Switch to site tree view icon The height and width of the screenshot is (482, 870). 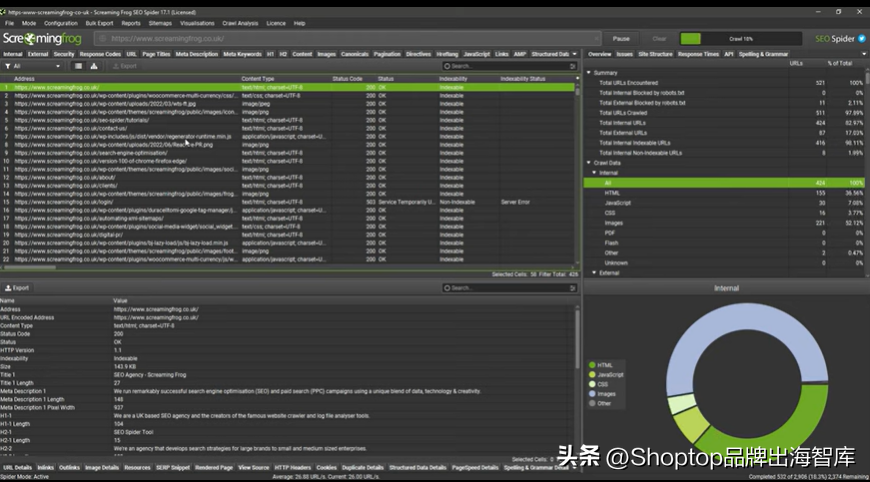pyautogui.click(x=94, y=66)
